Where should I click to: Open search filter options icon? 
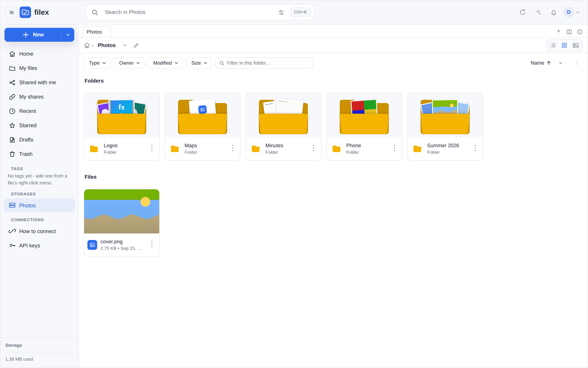click(281, 12)
